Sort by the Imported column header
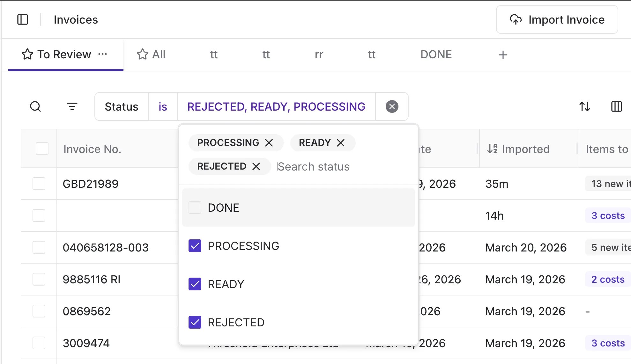The width and height of the screenshot is (631, 364). (518, 149)
